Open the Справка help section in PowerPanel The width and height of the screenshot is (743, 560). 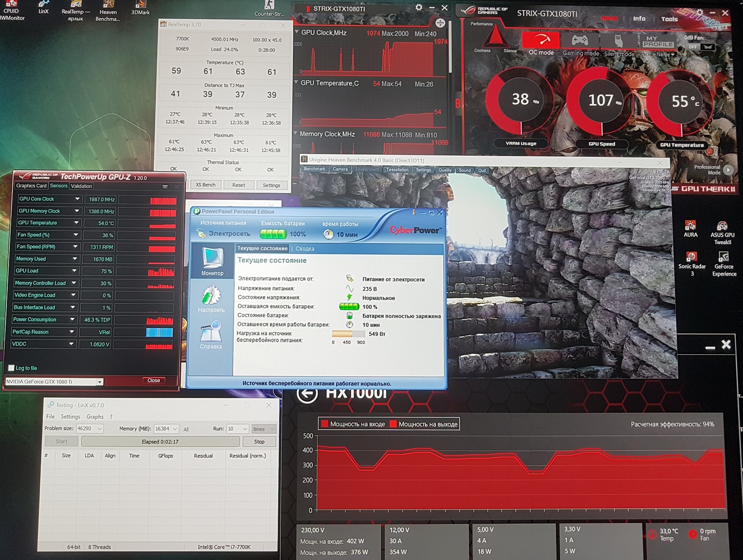(x=211, y=335)
